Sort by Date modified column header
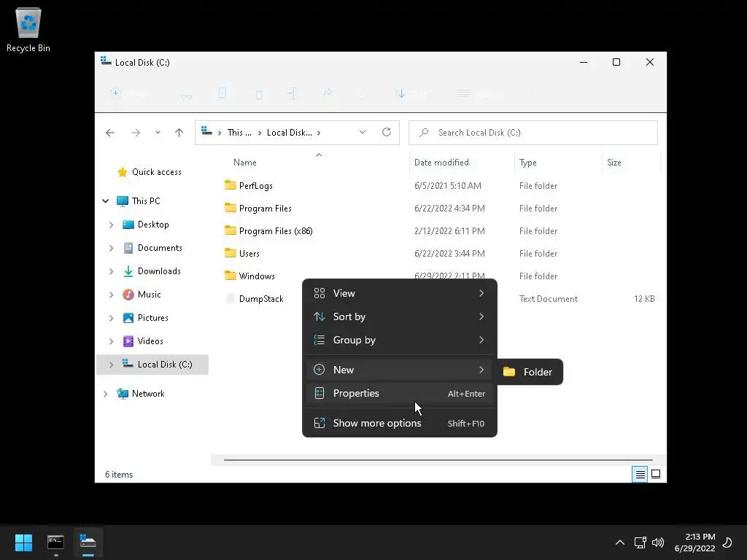This screenshot has height=560, width=747. [441, 163]
